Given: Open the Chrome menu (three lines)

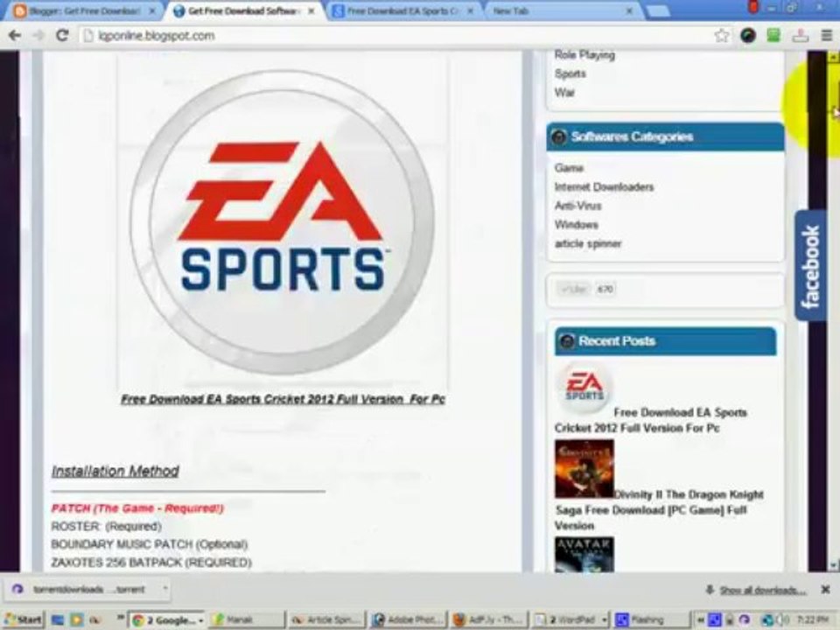Looking at the screenshot, I should coord(827,35).
